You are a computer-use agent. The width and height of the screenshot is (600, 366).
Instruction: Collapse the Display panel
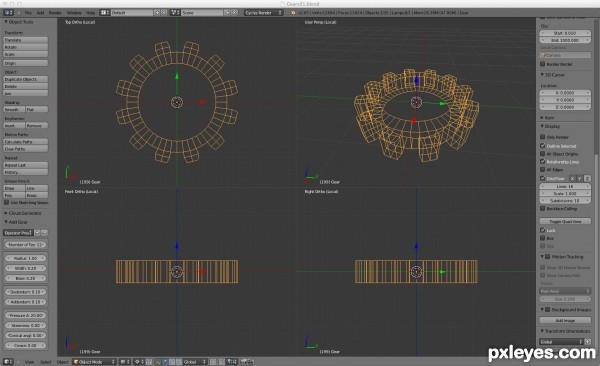coord(542,126)
